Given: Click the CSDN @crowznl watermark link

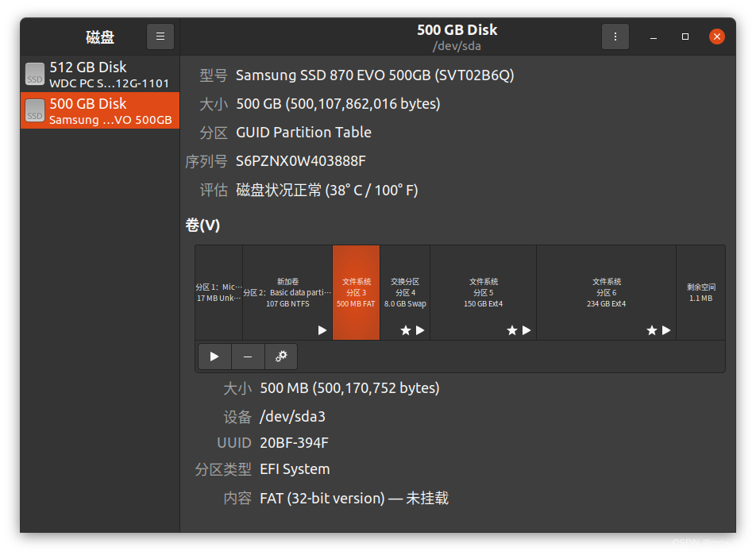Looking at the screenshot, I should (706, 543).
